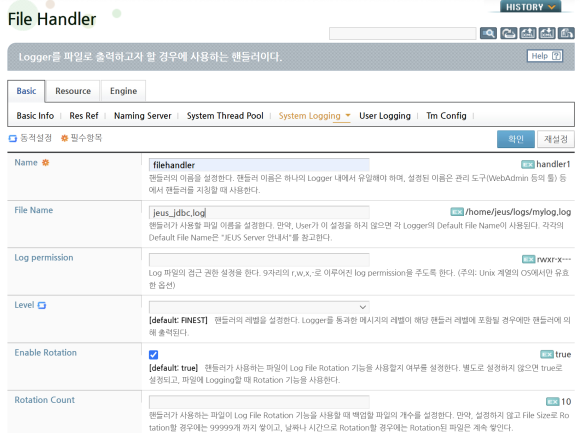Click the refresh arrow icon in the toolbar
Image resolution: width=580 pixels, height=433 pixels.
click(x=509, y=33)
